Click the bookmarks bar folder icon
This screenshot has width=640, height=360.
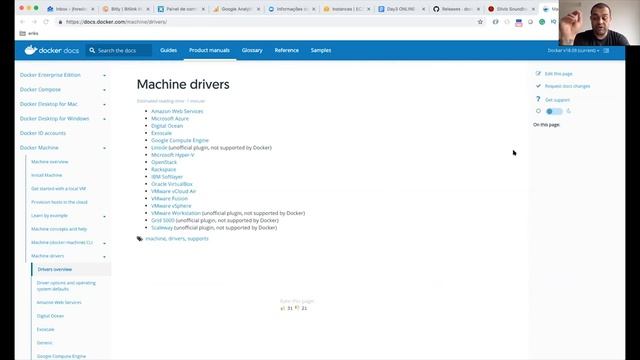[x=22, y=33]
